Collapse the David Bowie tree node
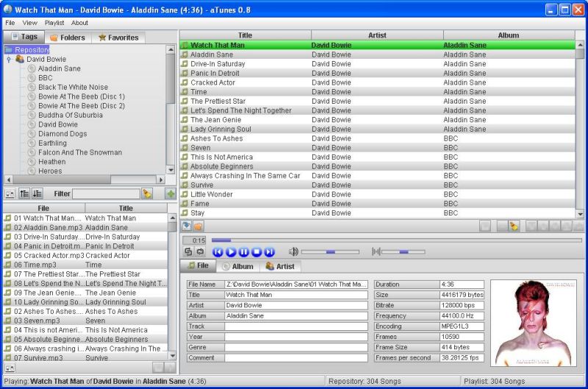This screenshot has width=588, height=389. click(x=8, y=60)
